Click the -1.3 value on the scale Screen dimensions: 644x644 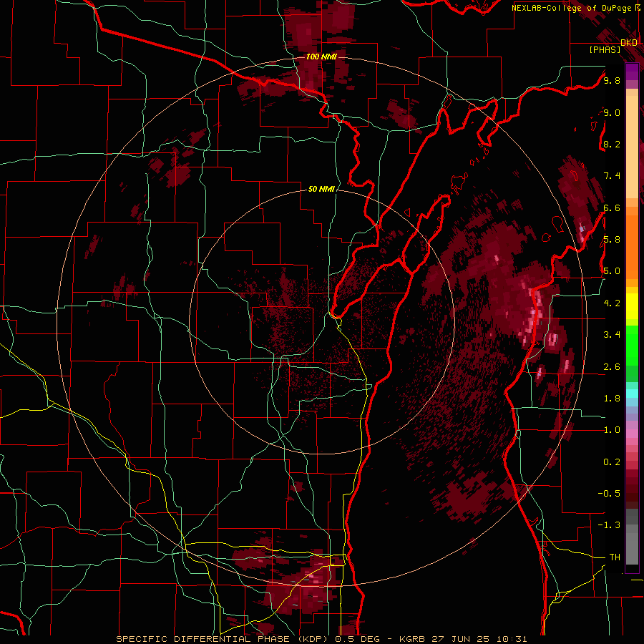point(609,525)
